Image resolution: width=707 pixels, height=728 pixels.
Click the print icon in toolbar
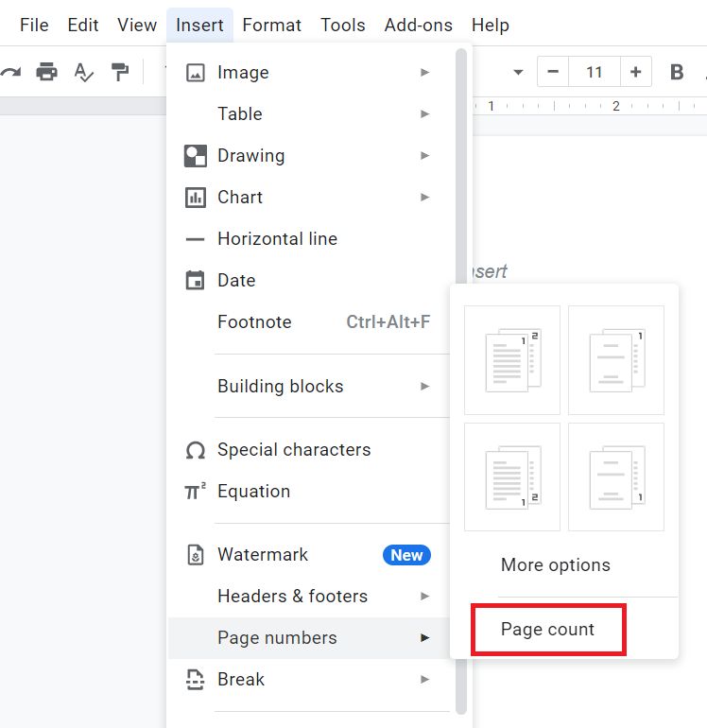pyautogui.click(x=47, y=72)
